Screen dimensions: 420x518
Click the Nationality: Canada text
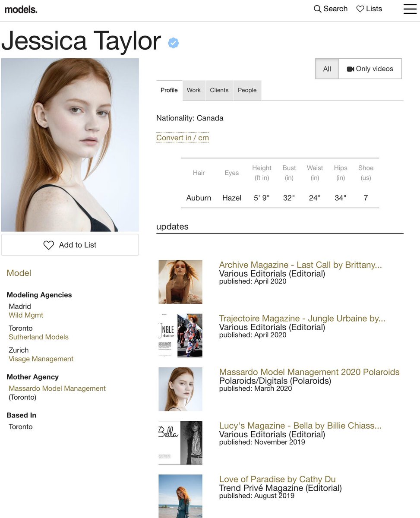[x=190, y=118]
